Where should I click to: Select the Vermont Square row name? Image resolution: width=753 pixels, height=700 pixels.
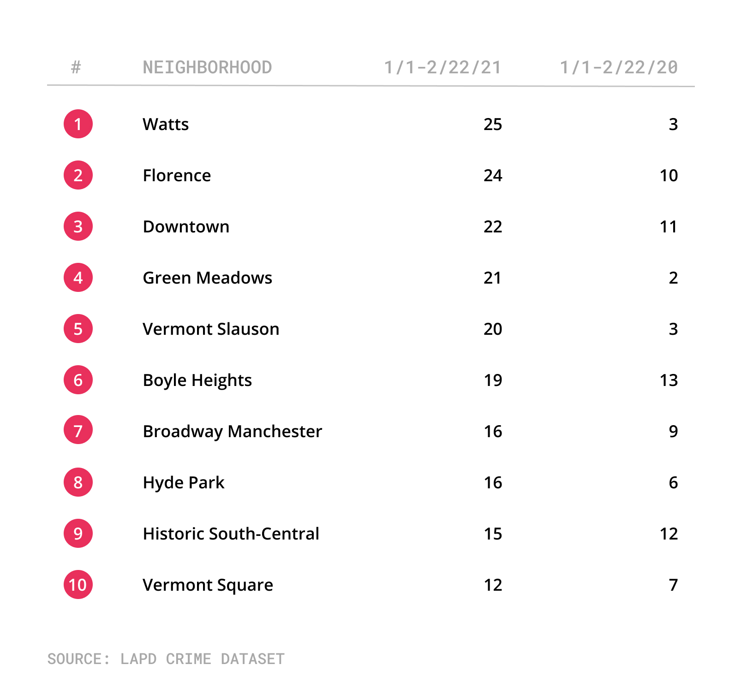(x=208, y=585)
